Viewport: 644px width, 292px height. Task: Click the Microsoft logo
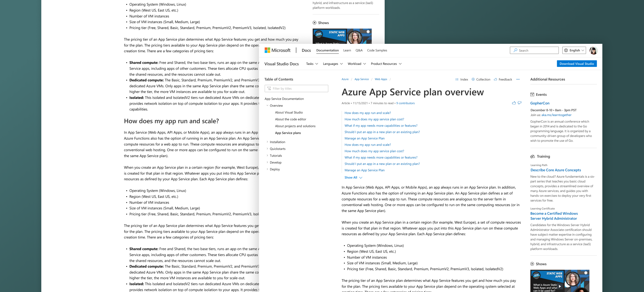tap(277, 50)
